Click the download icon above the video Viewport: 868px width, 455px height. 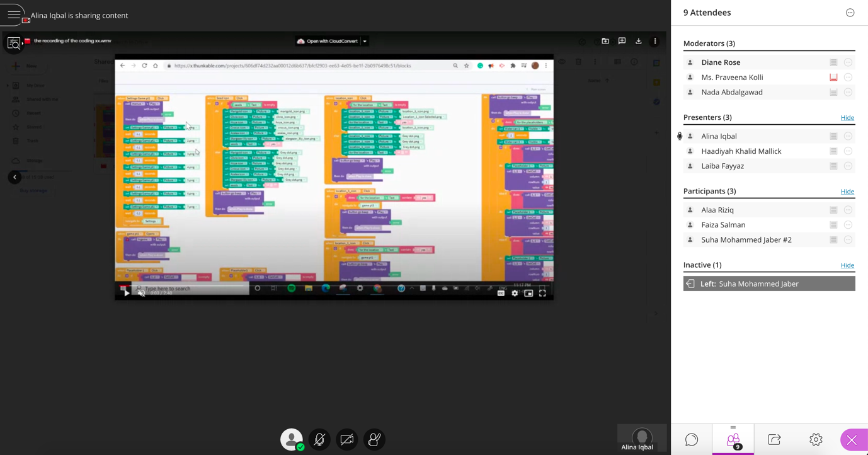(x=638, y=42)
